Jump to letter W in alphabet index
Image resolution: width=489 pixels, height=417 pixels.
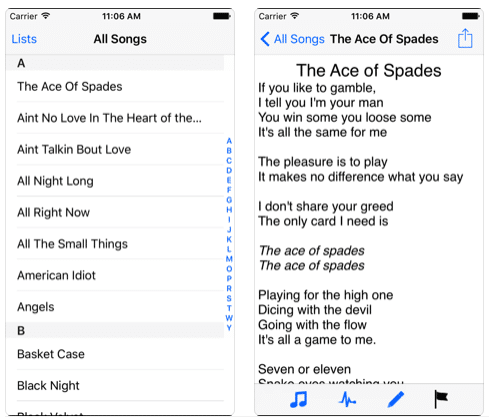pos(229,318)
